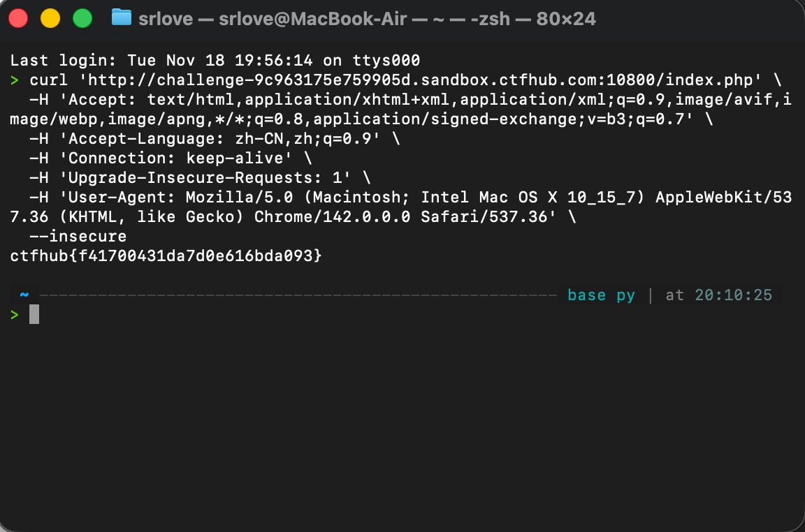
Task: Close the terminal window with red button
Action: pos(18,18)
